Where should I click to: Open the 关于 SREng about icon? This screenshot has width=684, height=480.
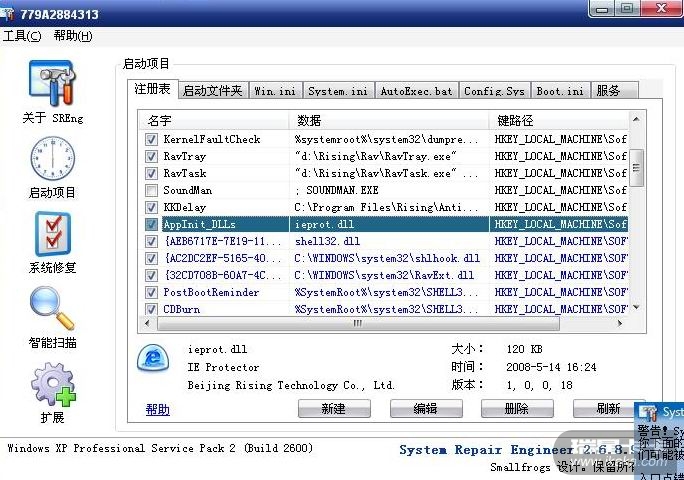52,84
